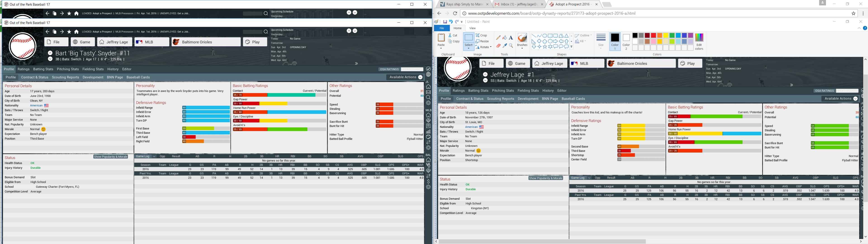868x244 pixels.
Task: Bookmark this page with Chrome star icon
Action: [854, 14]
